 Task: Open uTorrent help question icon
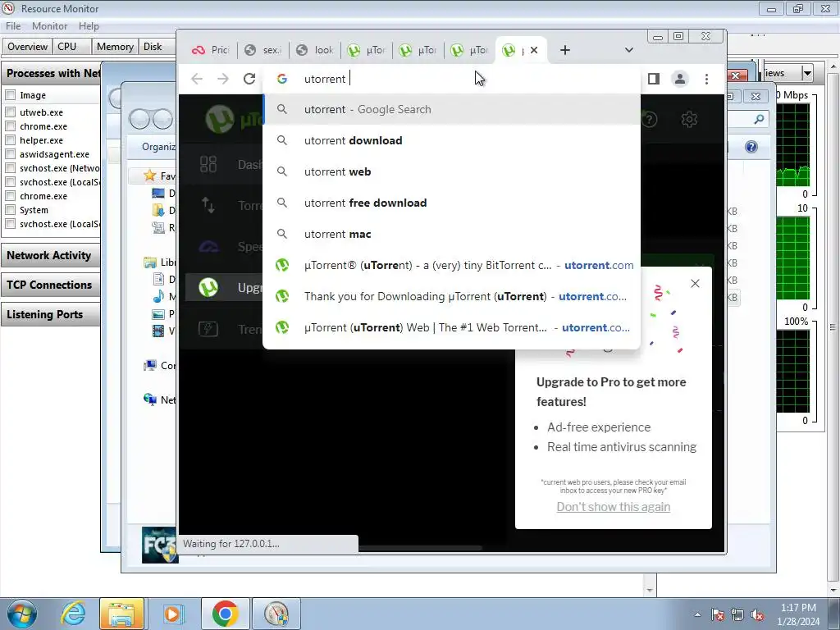point(650,119)
